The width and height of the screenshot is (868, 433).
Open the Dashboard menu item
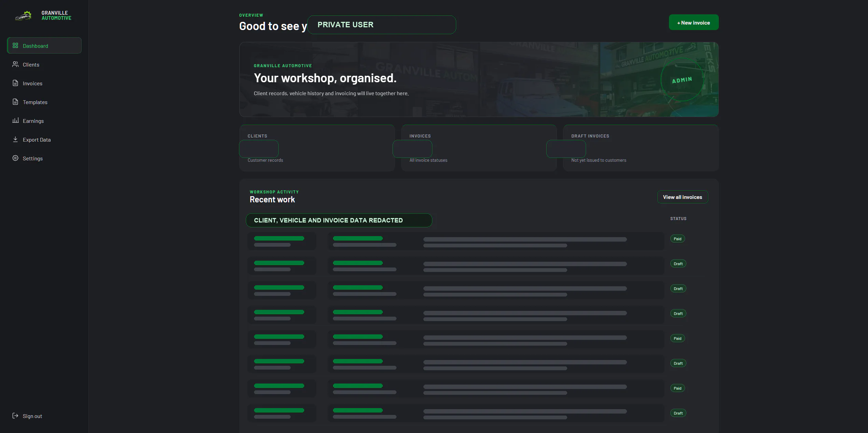point(44,46)
